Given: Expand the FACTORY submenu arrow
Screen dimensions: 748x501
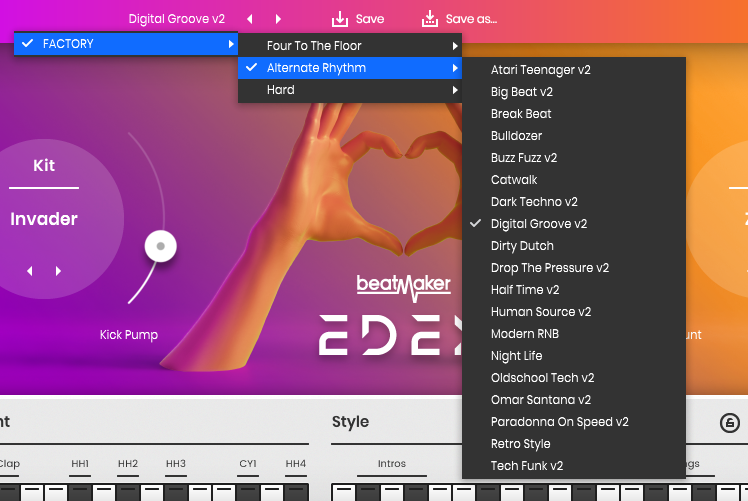Looking at the screenshot, I should [231, 44].
